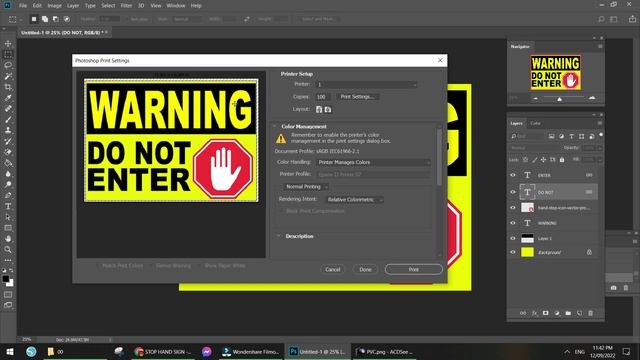
Task: Toggle Match Print Colors checkbox
Action: [98, 266]
